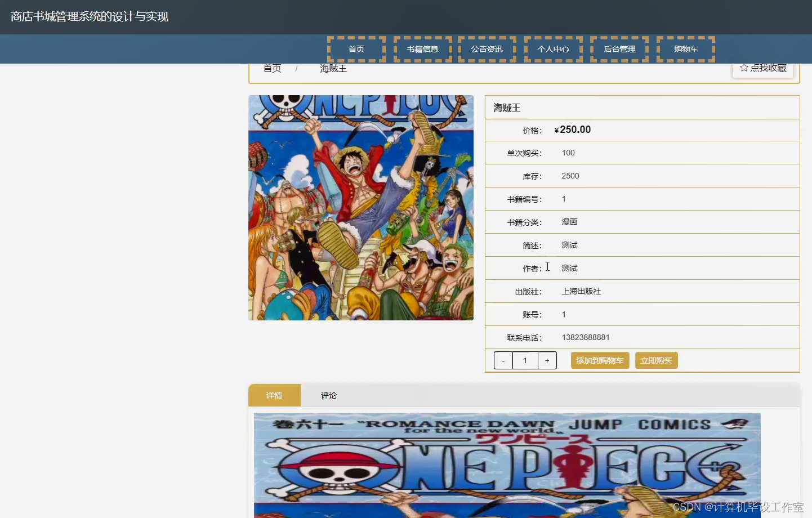
Task: Click the One Piece book cover image
Action: (361, 208)
